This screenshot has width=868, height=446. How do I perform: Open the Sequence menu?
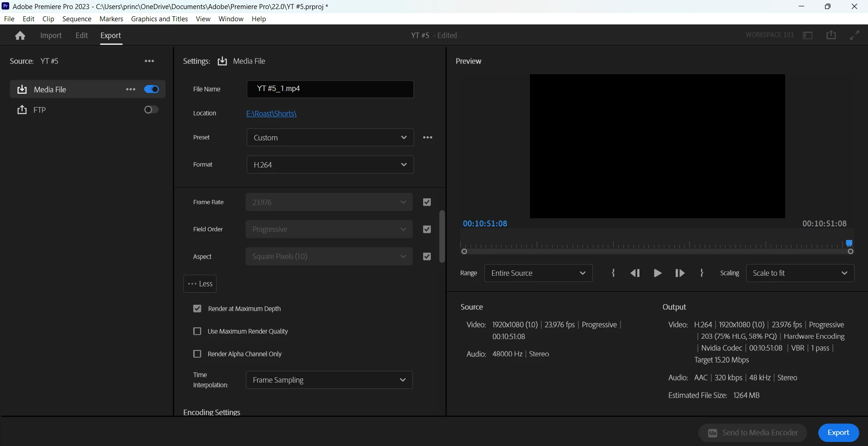pyautogui.click(x=77, y=19)
